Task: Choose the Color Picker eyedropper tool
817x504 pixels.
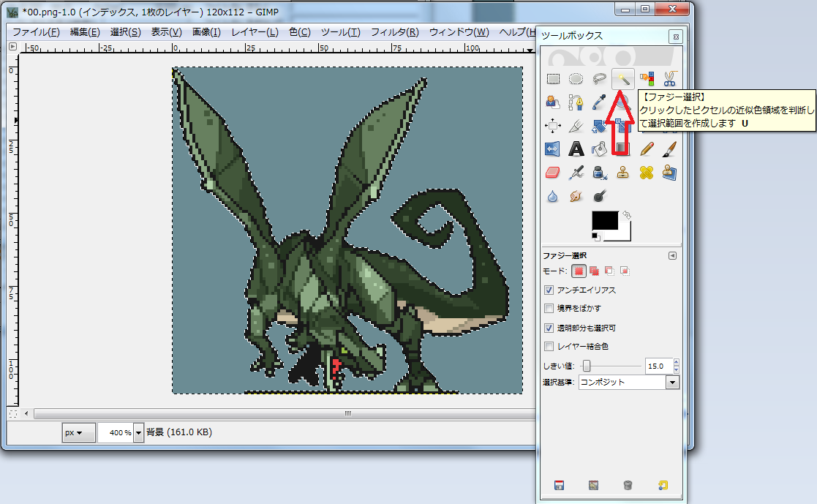Action: pos(600,102)
